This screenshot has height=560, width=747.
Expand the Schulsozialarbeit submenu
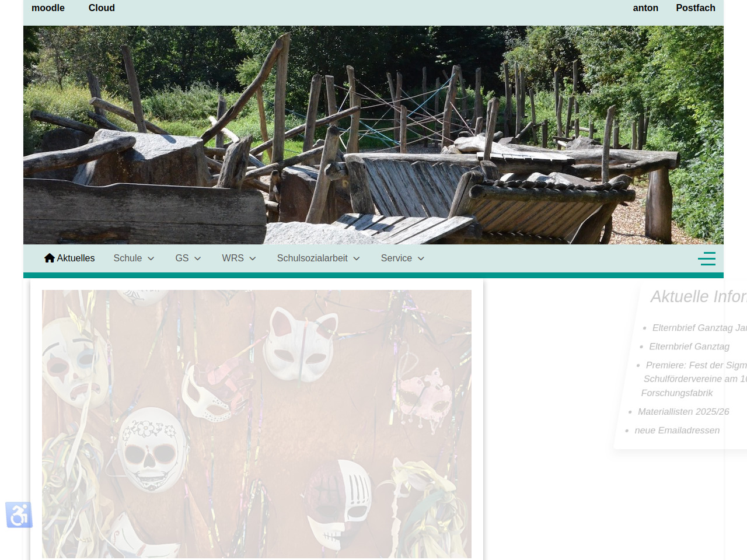318,258
